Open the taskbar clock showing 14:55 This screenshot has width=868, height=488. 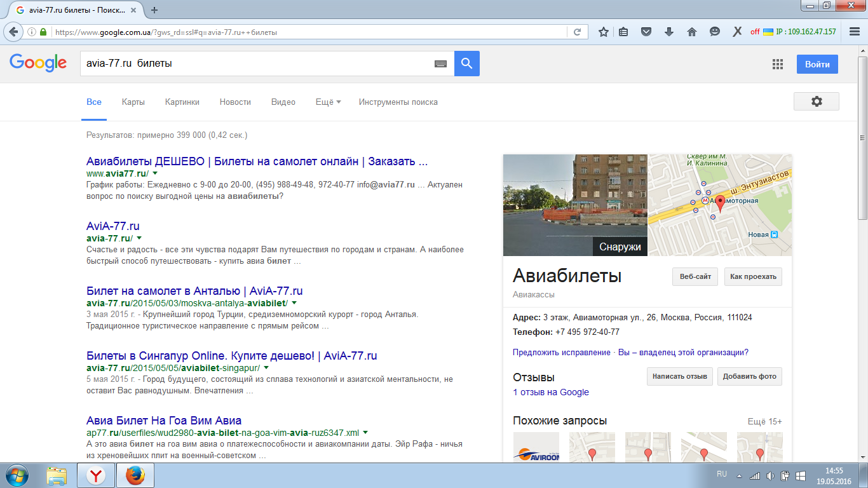pos(834,475)
